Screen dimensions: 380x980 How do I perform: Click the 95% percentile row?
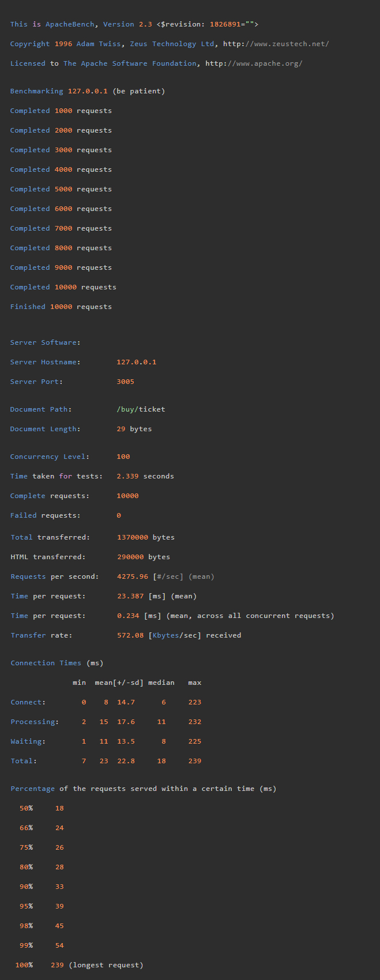(x=42, y=906)
